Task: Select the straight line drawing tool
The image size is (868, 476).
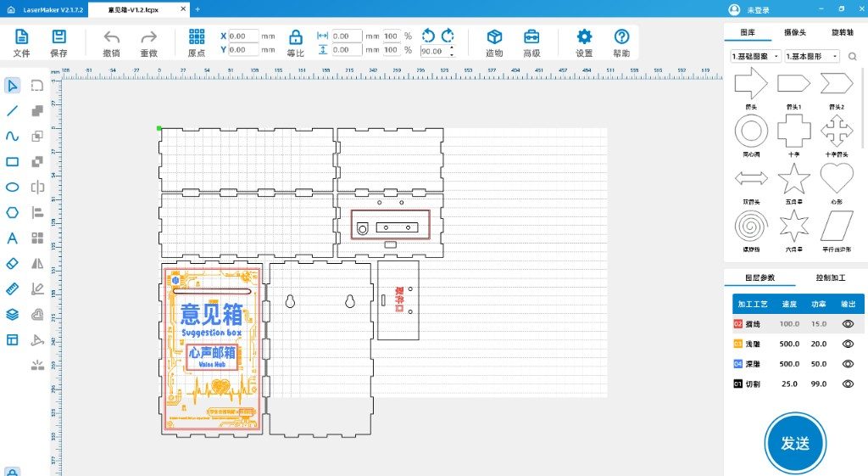Action: tap(12, 111)
